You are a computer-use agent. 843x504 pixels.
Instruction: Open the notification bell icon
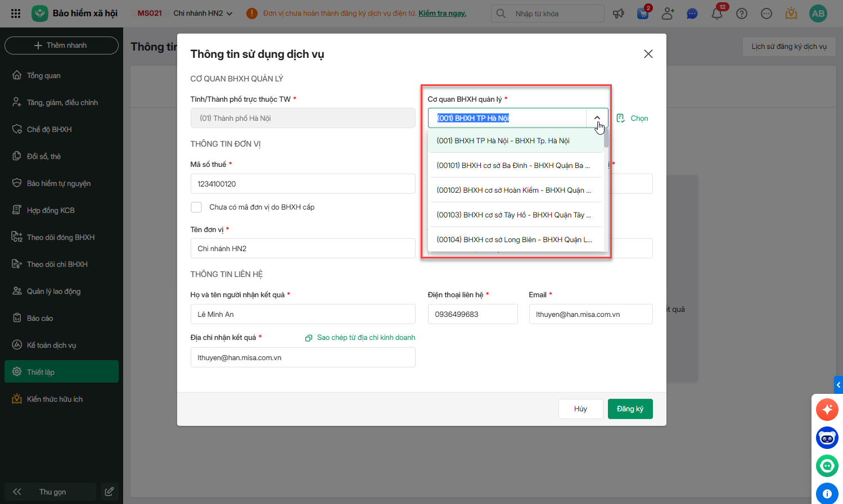pyautogui.click(x=717, y=13)
